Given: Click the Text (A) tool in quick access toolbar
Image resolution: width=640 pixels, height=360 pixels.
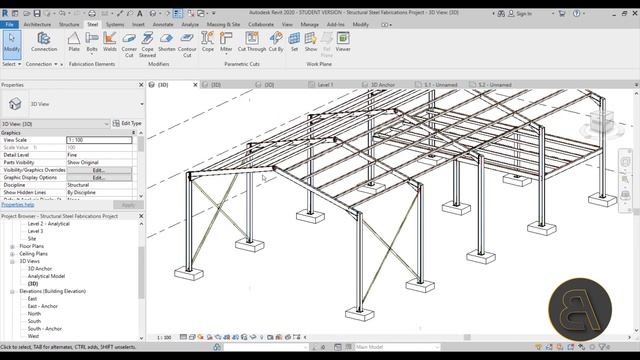Looking at the screenshot, I should (x=140, y=13).
